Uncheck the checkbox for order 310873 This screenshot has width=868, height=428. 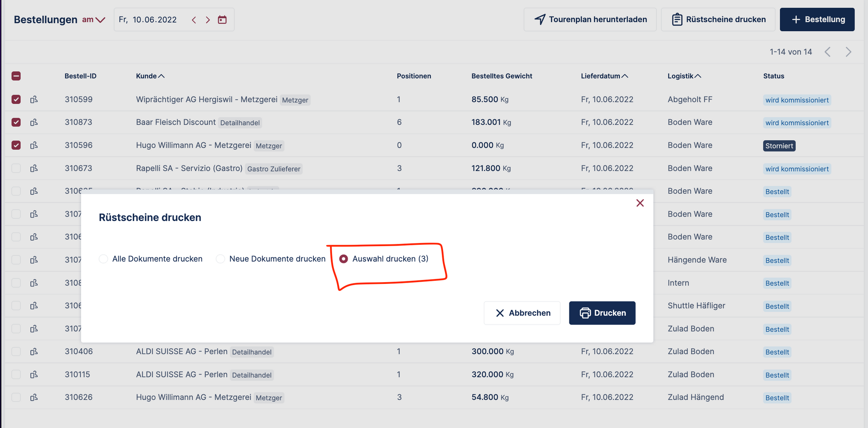pyautogui.click(x=16, y=122)
